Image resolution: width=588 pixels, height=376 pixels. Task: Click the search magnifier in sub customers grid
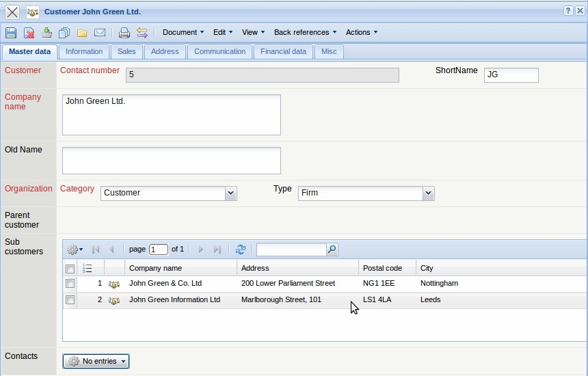click(332, 250)
